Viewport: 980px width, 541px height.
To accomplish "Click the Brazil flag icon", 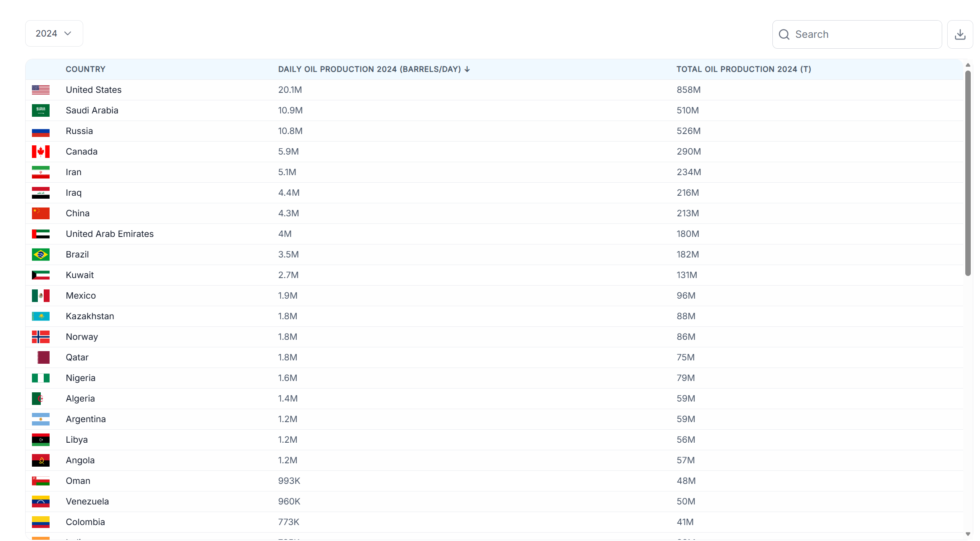I will (41, 255).
